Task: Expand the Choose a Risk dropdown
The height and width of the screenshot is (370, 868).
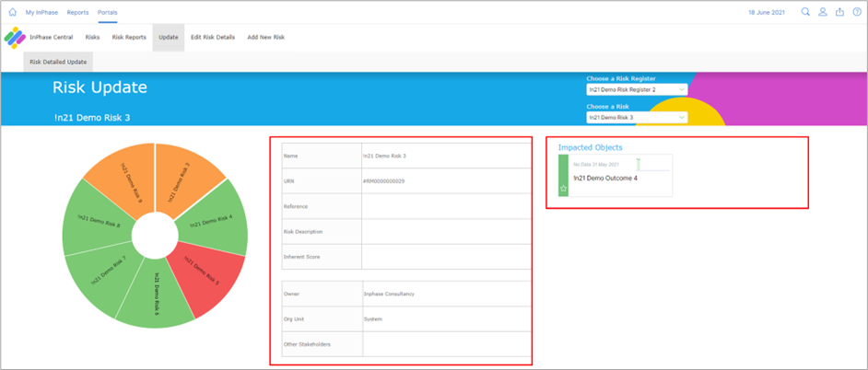Action: click(x=637, y=118)
